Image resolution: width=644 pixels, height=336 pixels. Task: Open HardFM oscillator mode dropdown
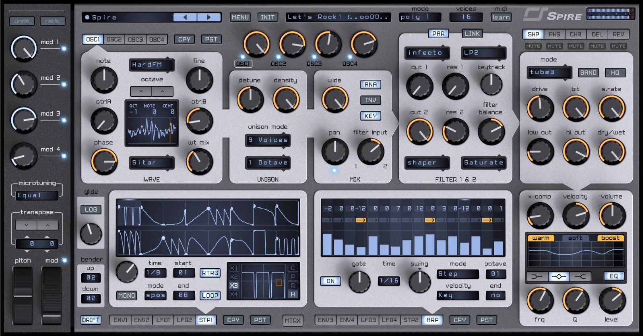pyautogui.click(x=151, y=64)
